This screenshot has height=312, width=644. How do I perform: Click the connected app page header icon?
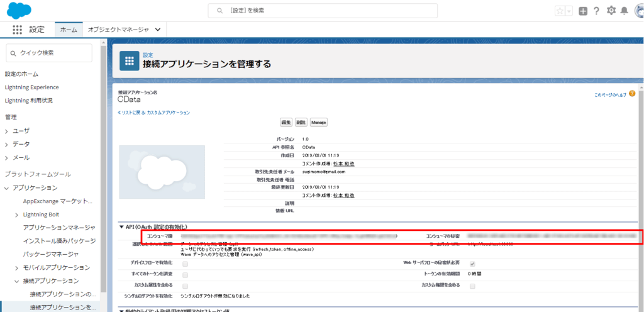point(130,61)
